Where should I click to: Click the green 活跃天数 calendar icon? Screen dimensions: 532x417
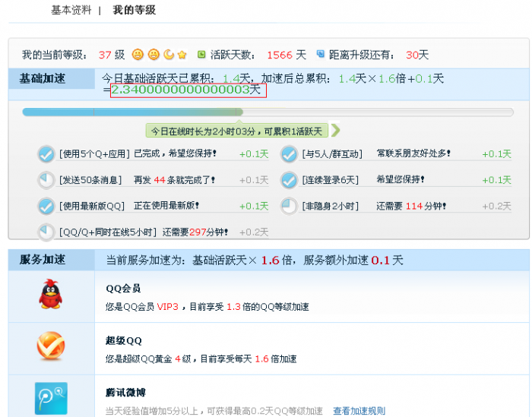pyautogui.click(x=201, y=54)
